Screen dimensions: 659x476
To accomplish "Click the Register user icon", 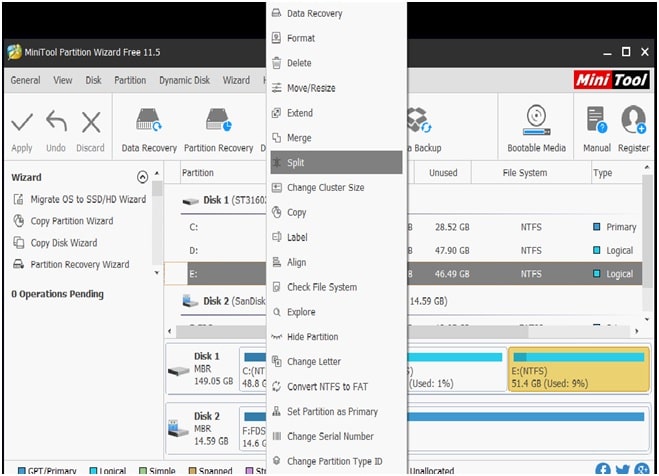I will pos(634,120).
